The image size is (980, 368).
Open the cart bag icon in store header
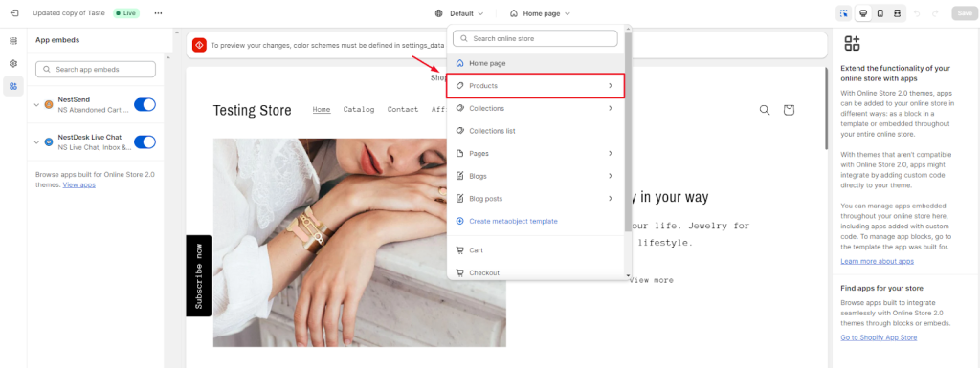pos(789,110)
